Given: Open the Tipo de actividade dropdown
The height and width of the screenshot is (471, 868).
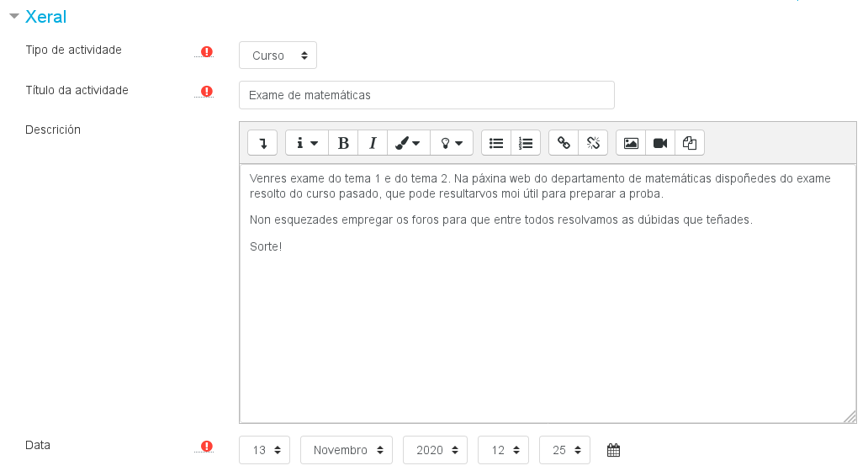Looking at the screenshot, I should coord(278,56).
